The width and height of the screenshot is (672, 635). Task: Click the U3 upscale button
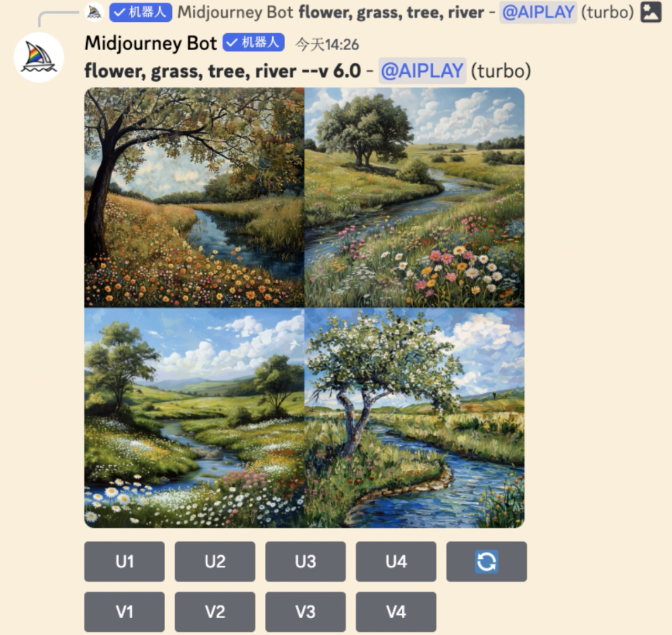pos(305,561)
